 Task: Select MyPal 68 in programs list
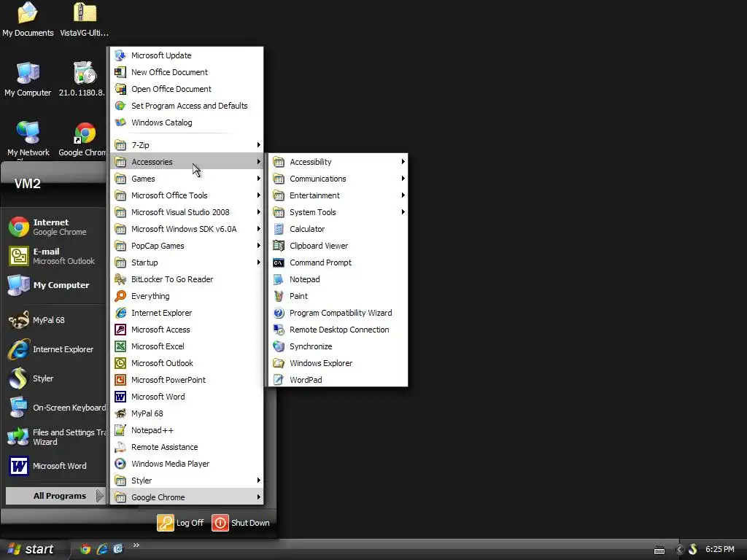(x=187, y=413)
